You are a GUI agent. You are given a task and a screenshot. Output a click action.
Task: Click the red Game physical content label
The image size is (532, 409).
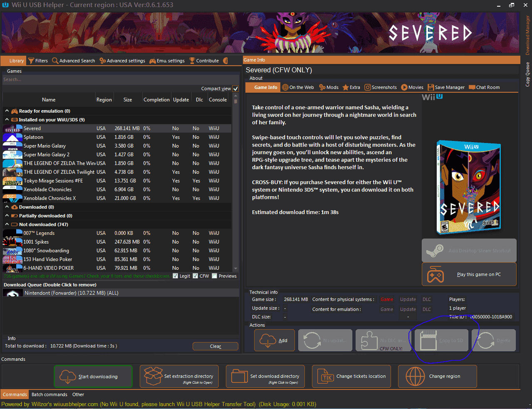coord(387,299)
